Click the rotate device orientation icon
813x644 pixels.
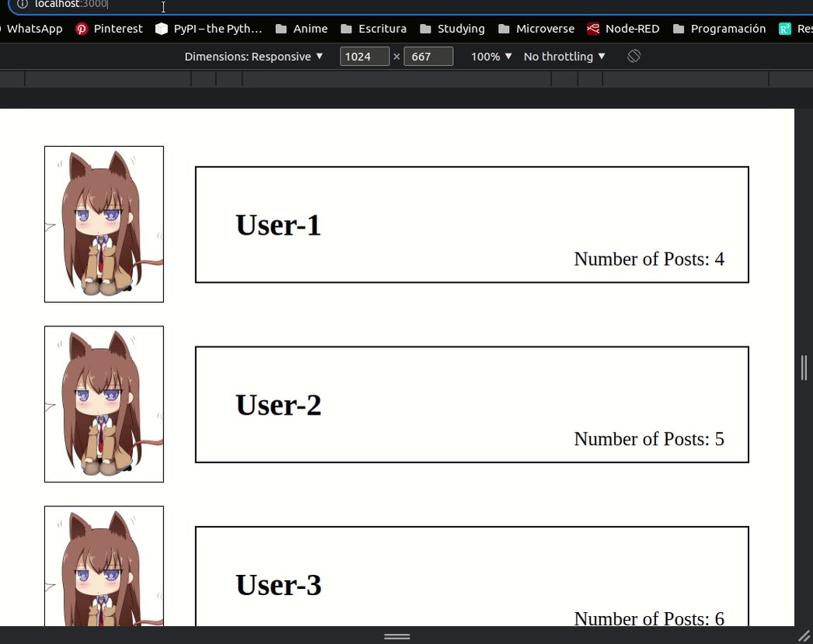633,56
